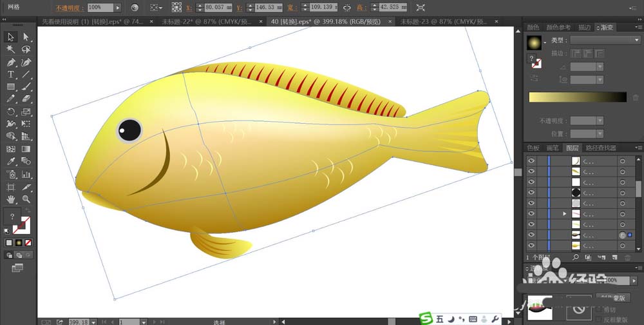Select the Hand tool
The width and height of the screenshot is (644, 325).
pos(11,199)
